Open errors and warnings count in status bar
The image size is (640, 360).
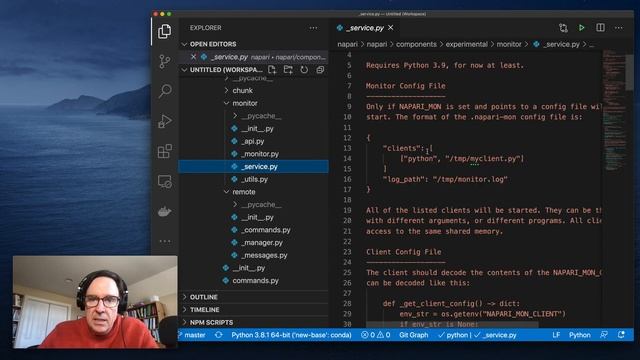coord(376,335)
